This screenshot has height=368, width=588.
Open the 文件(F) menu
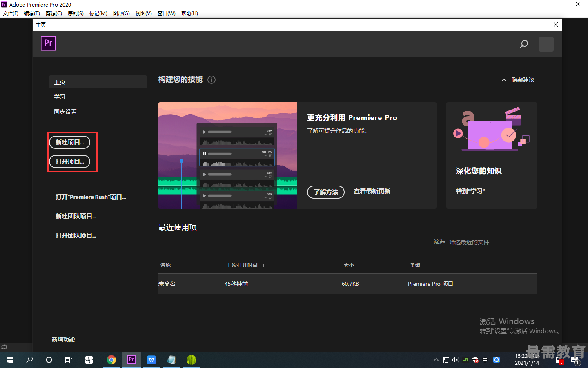pyautogui.click(x=11, y=13)
